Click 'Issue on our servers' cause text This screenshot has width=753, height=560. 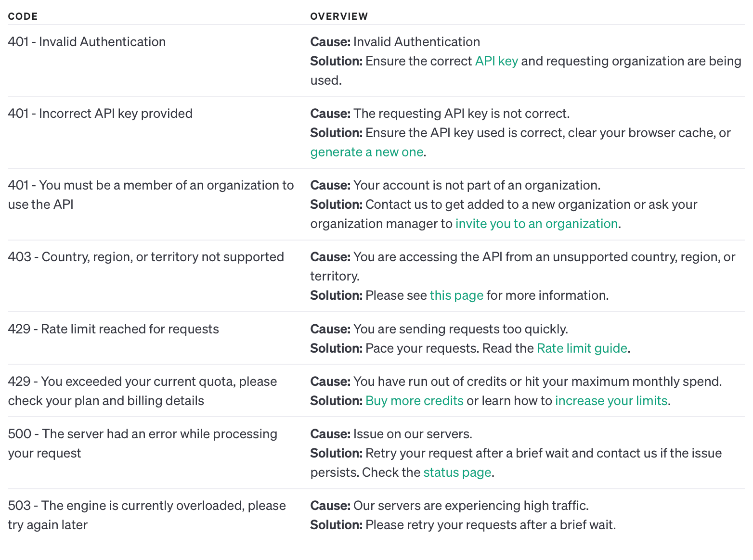(412, 434)
